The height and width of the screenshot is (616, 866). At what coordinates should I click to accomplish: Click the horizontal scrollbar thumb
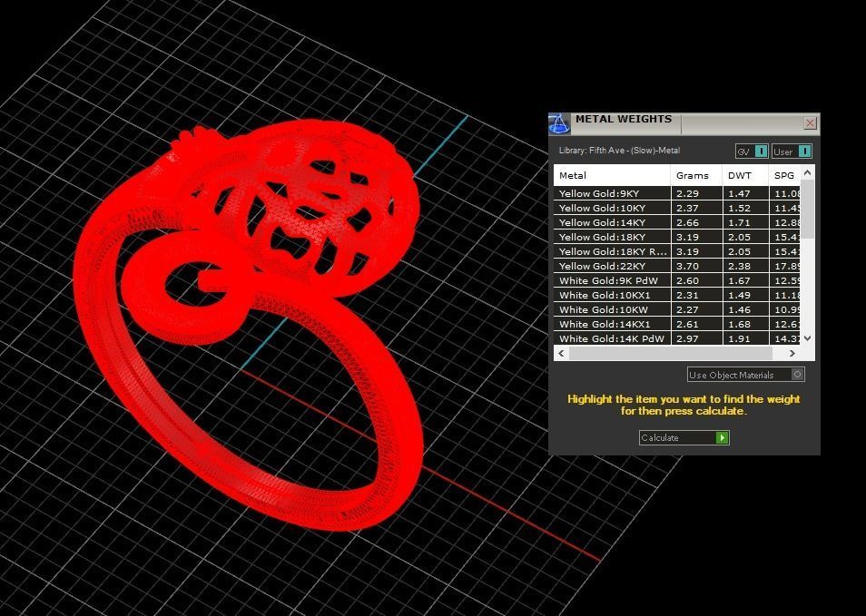[x=671, y=353]
